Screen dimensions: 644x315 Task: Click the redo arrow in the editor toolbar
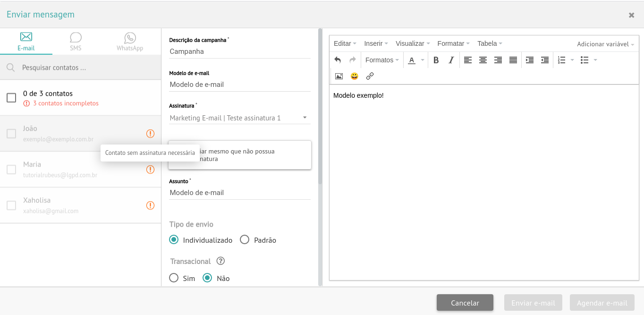point(353,60)
